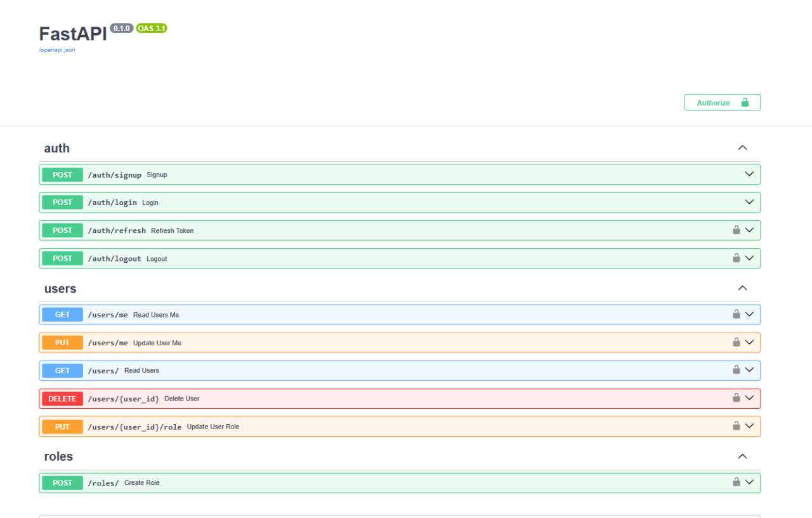
Task: Click the POST badge for /auth/signup
Action: coord(62,175)
